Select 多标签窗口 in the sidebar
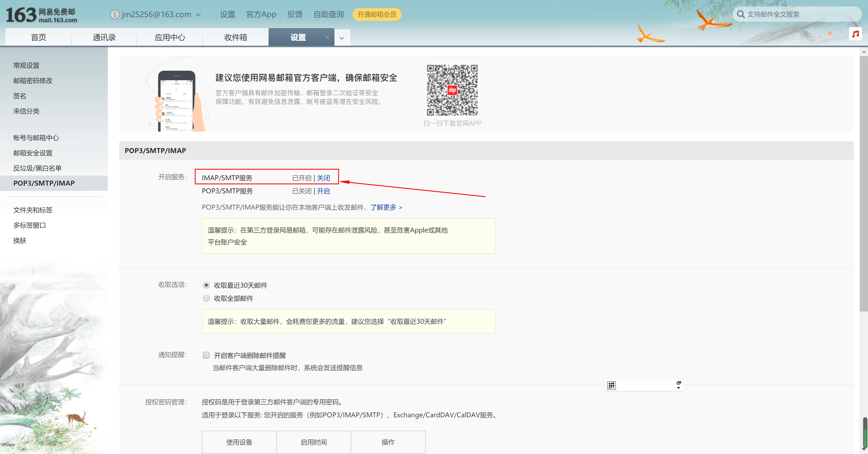This screenshot has width=868, height=454. [x=30, y=225]
